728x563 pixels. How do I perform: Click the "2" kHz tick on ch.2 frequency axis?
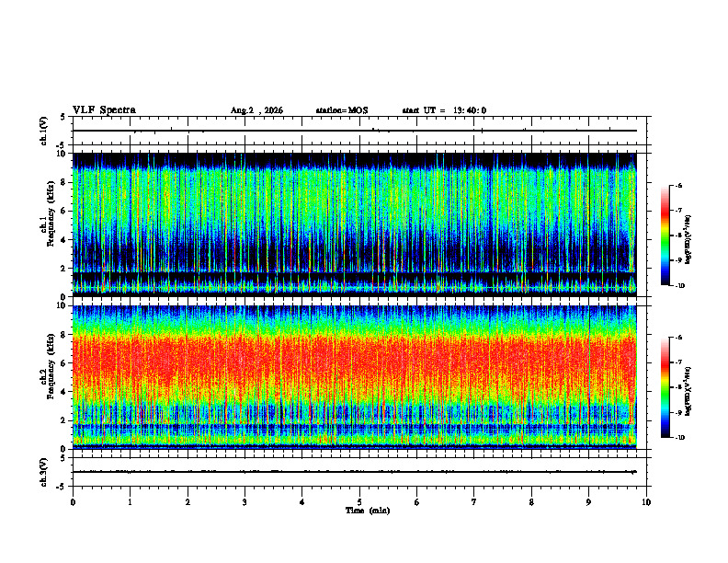click(x=64, y=420)
